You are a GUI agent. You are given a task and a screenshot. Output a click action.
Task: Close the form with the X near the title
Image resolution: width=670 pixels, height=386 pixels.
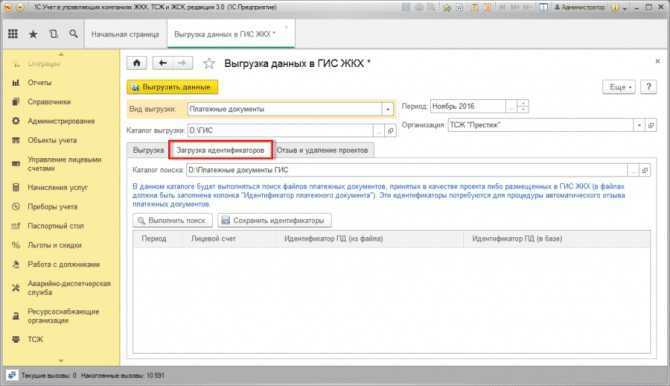coord(658,62)
